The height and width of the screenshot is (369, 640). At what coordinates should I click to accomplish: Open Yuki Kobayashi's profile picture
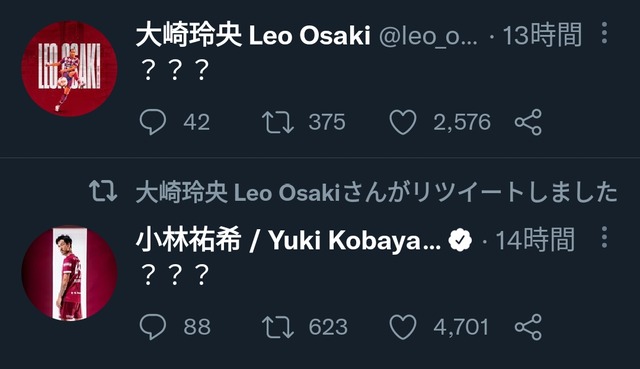coord(69,273)
